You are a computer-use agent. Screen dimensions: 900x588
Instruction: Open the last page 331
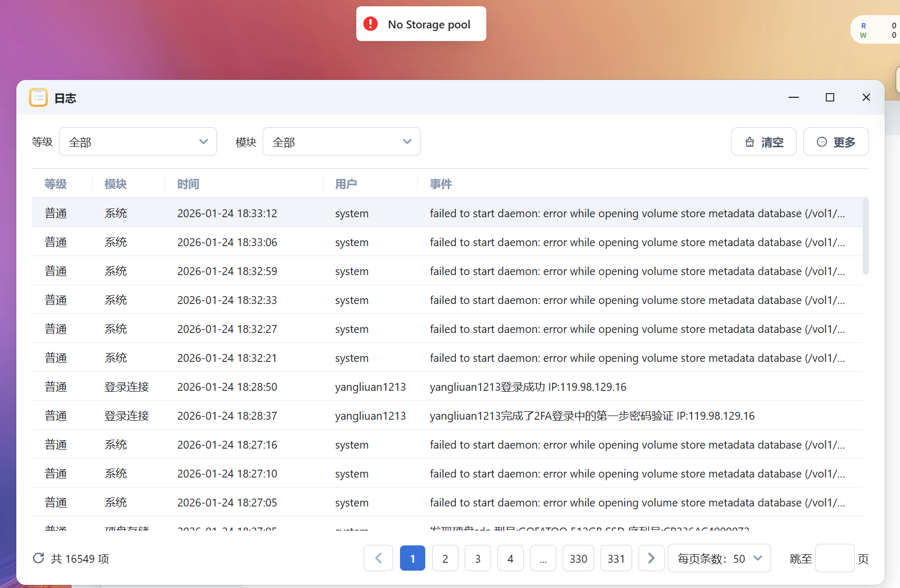pos(616,558)
